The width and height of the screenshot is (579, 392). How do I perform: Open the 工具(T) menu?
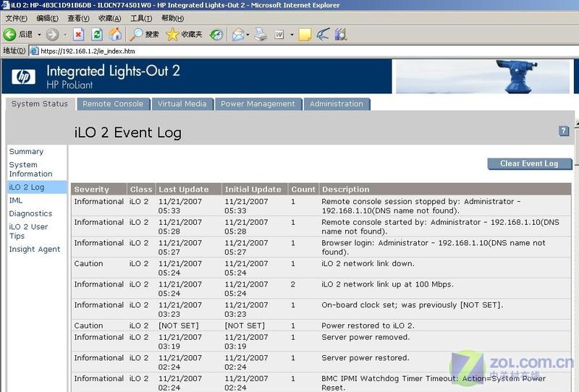coord(141,18)
